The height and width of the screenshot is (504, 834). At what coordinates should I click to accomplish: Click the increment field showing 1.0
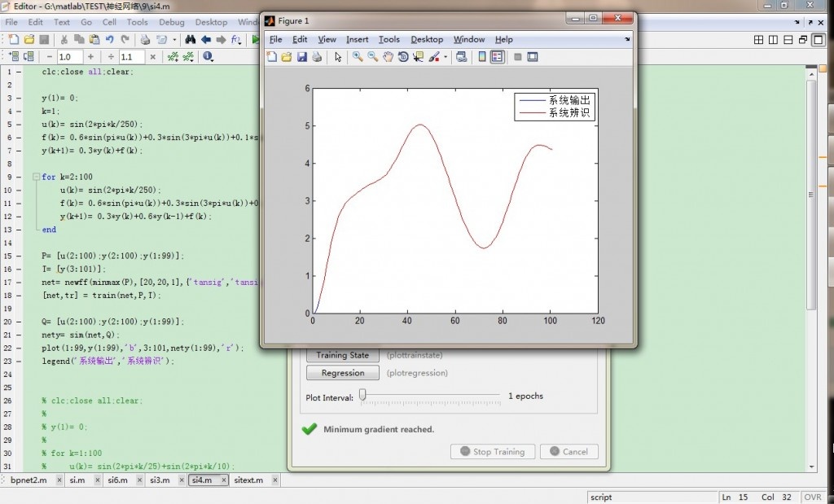tap(70, 56)
